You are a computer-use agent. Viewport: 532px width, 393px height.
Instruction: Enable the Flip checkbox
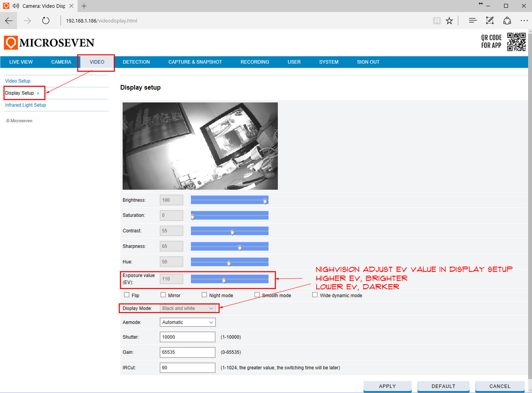(x=127, y=295)
